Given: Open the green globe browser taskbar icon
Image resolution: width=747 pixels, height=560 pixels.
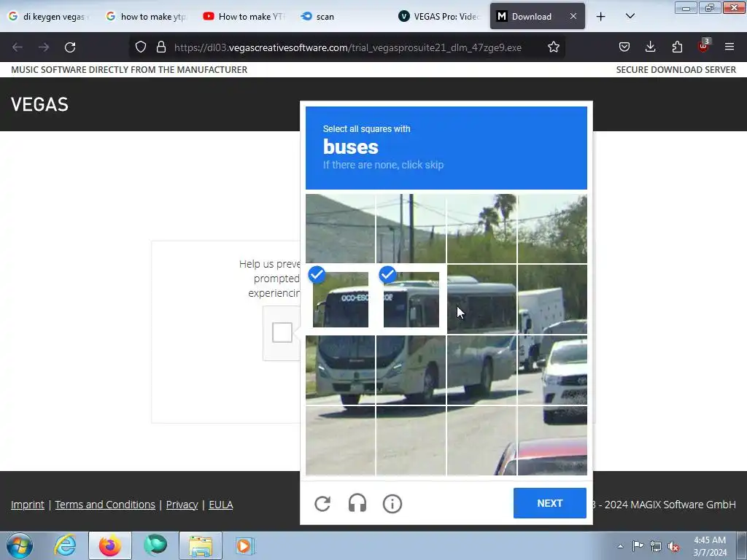Looking at the screenshot, I should pos(155,545).
